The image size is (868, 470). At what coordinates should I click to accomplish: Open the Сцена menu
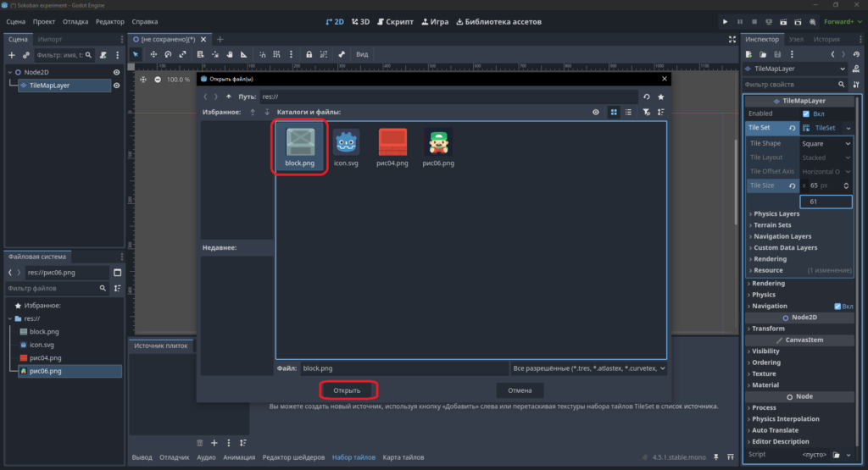tap(15, 21)
